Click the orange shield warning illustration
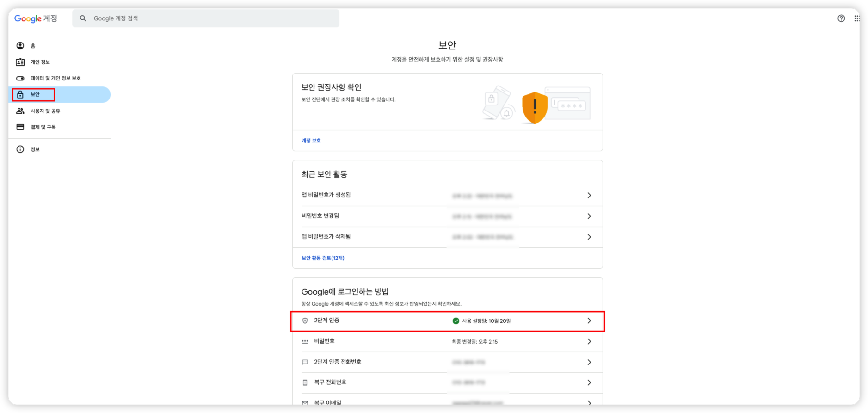This screenshot has width=868, height=413. pyautogui.click(x=535, y=108)
